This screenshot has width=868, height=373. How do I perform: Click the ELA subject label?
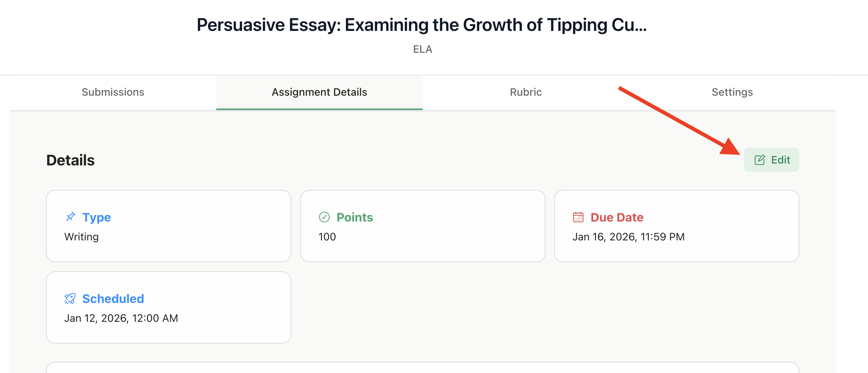point(422,49)
